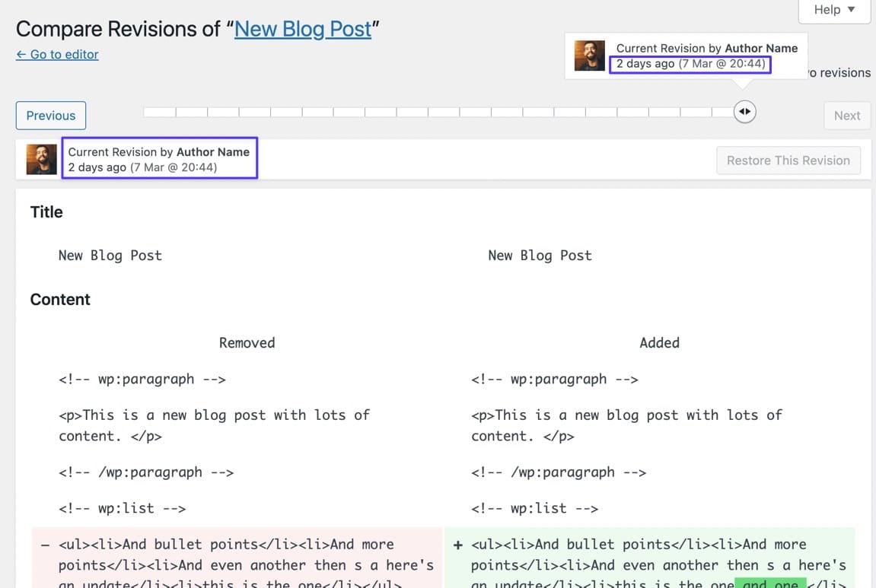Click the minus sign on the removed diff row
876x588 pixels.
[45, 545]
